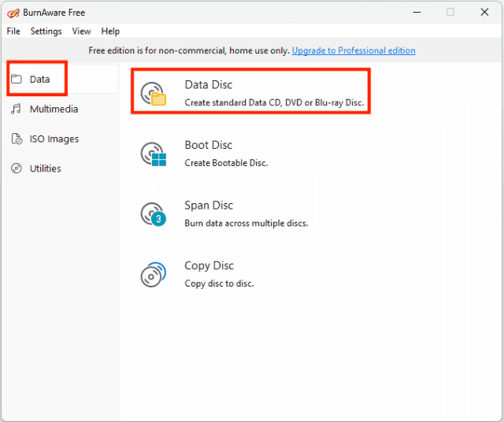Click the BurnAware app logo icon
The height and width of the screenshot is (422, 504).
coord(13,13)
